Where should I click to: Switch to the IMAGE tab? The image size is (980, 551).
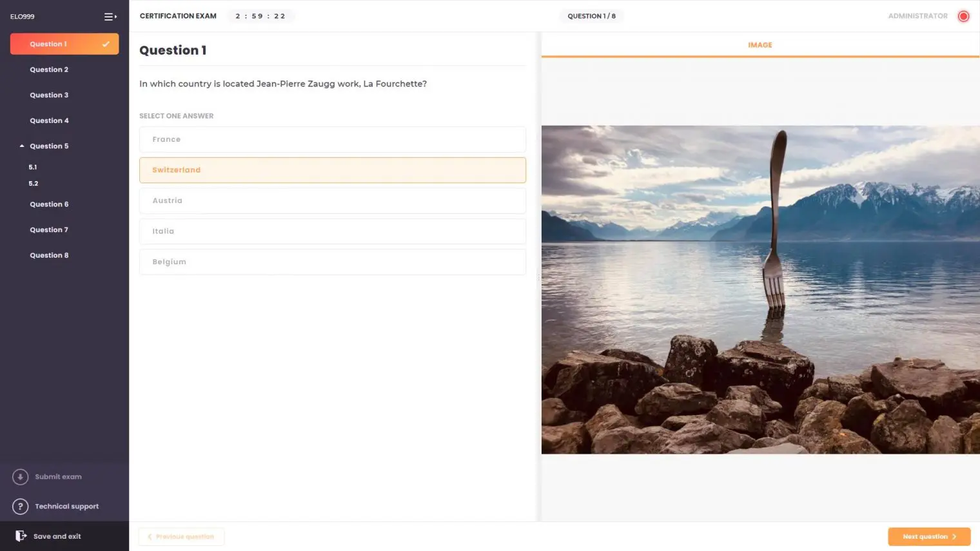[x=760, y=45]
